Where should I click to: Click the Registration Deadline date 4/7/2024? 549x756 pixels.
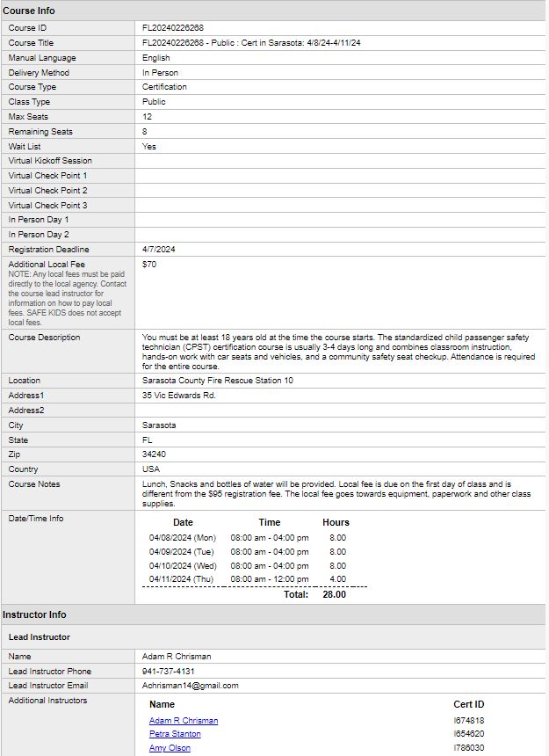(158, 250)
